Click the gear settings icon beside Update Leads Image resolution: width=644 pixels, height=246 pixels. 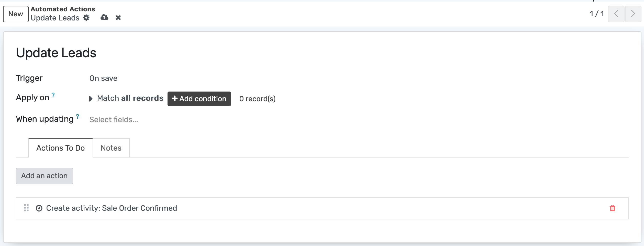86,18
